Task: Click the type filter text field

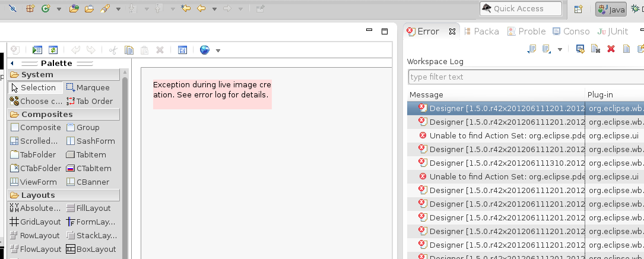Action: coord(526,77)
